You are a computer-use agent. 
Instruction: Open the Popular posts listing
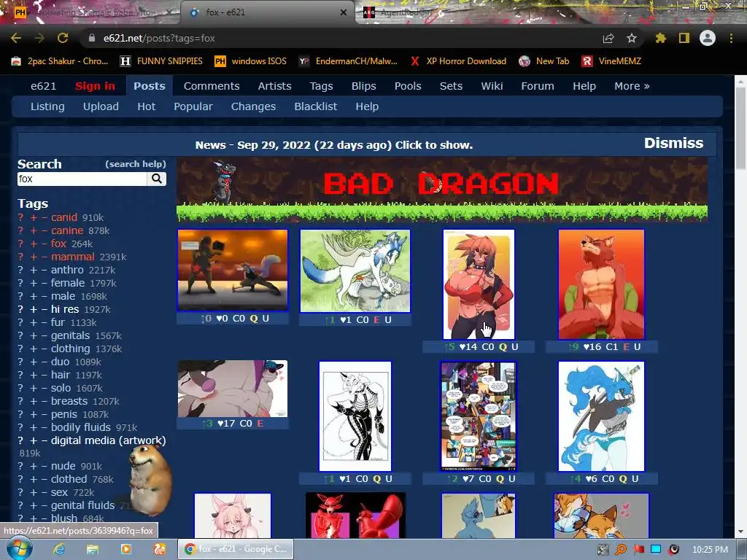coord(193,106)
